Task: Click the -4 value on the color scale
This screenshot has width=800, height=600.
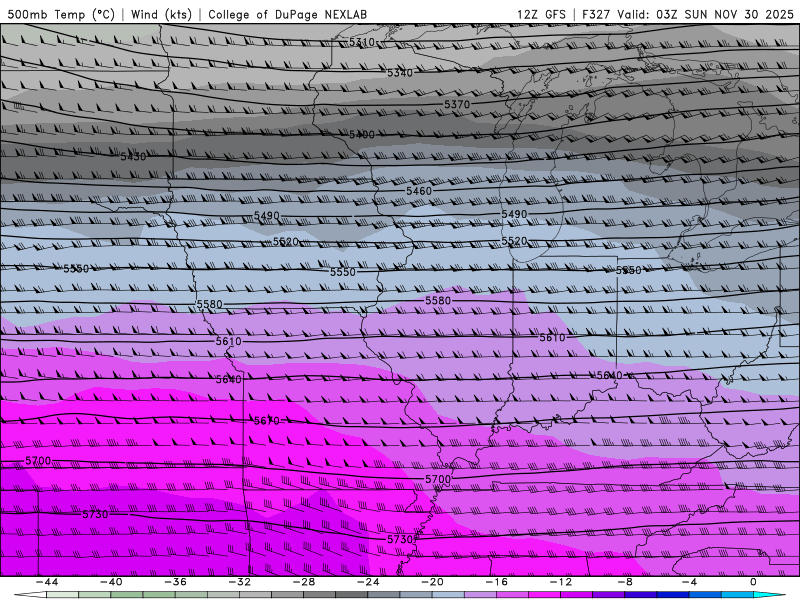Action: (x=689, y=582)
